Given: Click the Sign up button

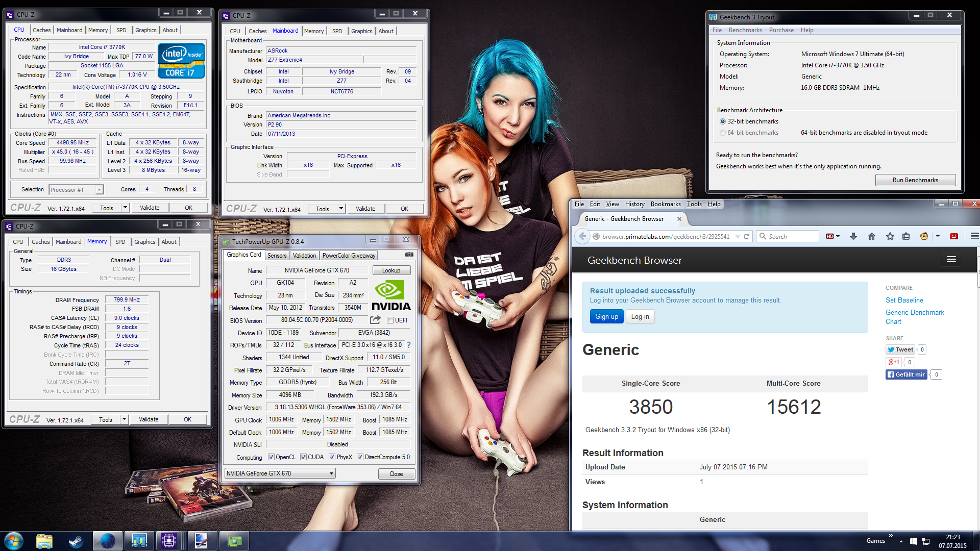Looking at the screenshot, I should coord(607,316).
